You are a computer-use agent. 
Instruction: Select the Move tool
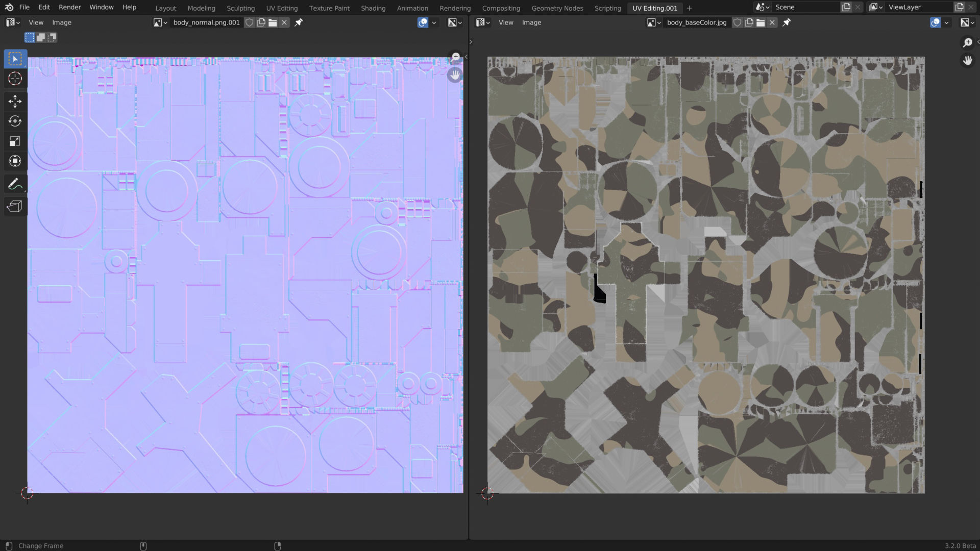click(15, 101)
